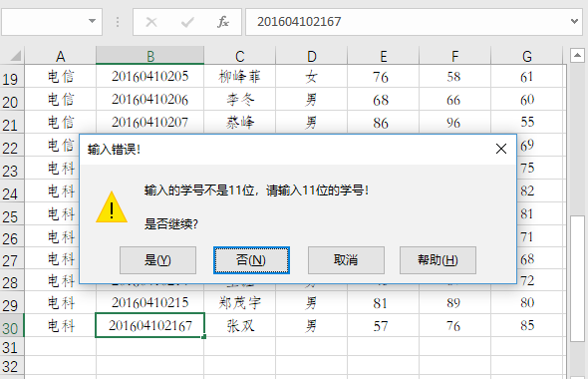Click the yellow warning icon in dialog

(x=112, y=206)
